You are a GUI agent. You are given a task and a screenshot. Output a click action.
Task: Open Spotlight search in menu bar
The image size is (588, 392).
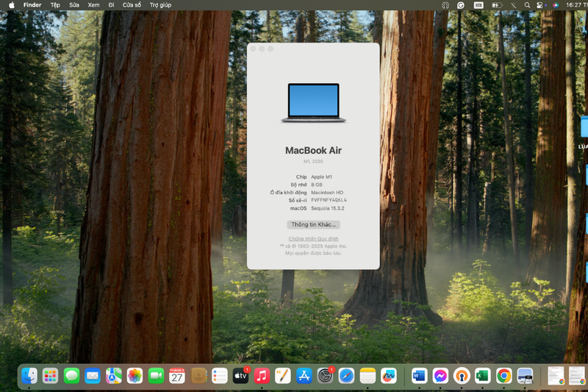pyautogui.click(x=527, y=5)
